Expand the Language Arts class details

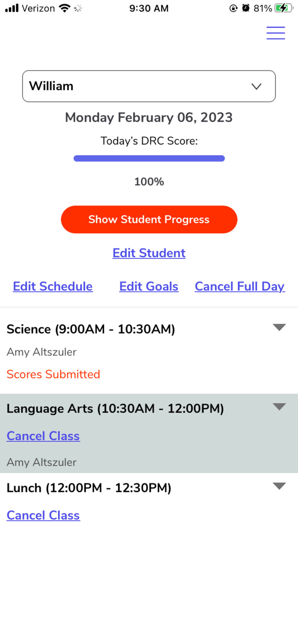pyautogui.click(x=279, y=406)
